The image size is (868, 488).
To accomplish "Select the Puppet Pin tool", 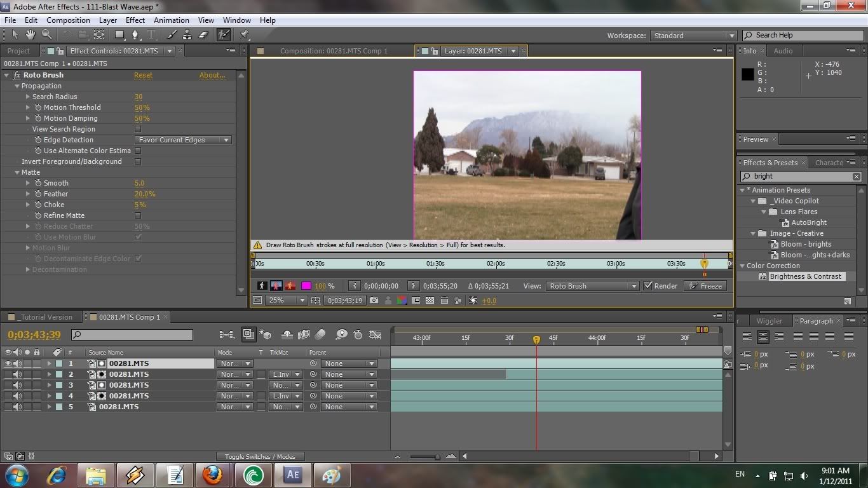I will tap(245, 35).
